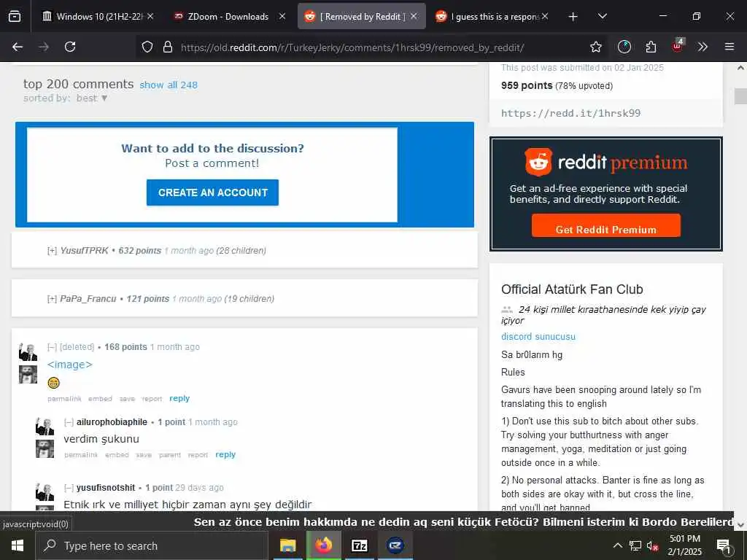Viewport: 747px width, 560px height.
Task: Collapse the [deleted] 168 points comment
Action: pyautogui.click(x=52, y=346)
